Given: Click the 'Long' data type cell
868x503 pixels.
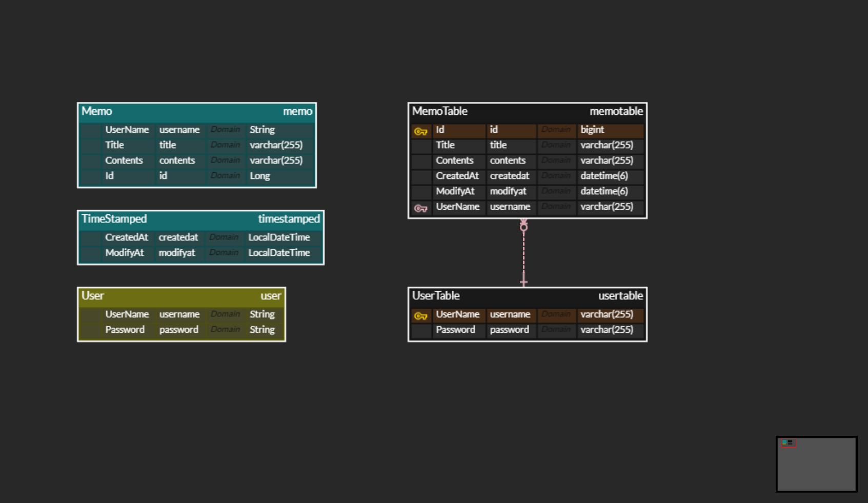Looking at the screenshot, I should (260, 176).
